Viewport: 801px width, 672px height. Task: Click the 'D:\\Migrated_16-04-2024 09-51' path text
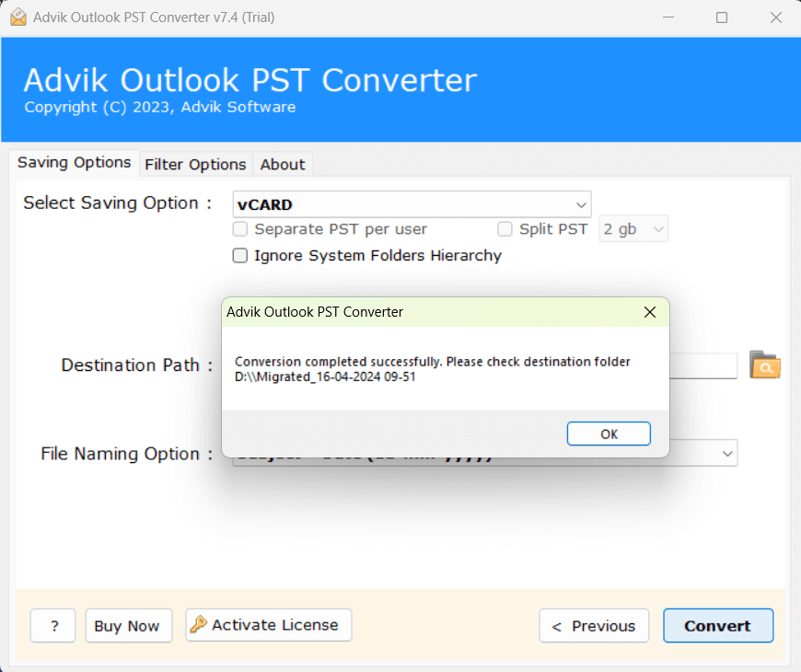(x=325, y=377)
